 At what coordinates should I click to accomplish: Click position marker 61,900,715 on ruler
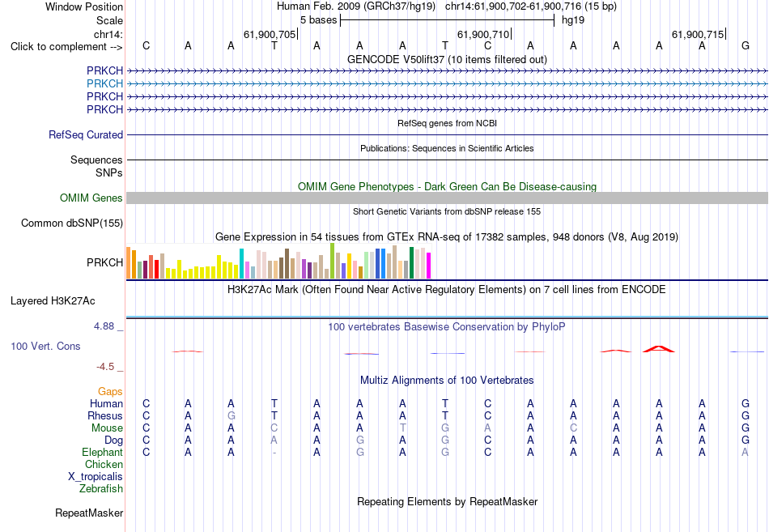point(698,34)
